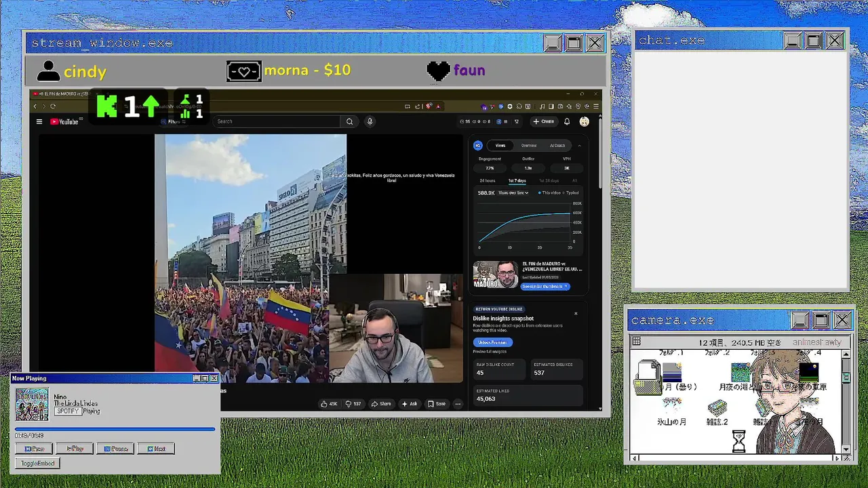868x488 pixels.
Task: Go back in the browser
Action: click(35, 106)
